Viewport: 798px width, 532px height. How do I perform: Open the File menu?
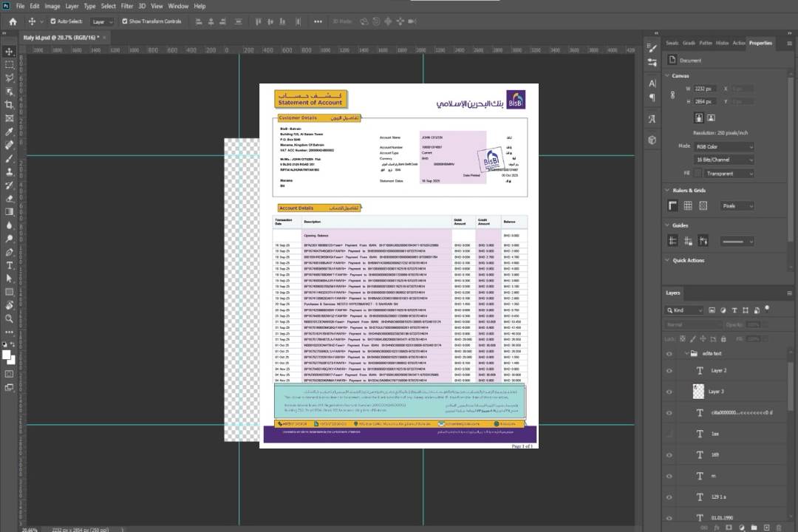coord(21,6)
